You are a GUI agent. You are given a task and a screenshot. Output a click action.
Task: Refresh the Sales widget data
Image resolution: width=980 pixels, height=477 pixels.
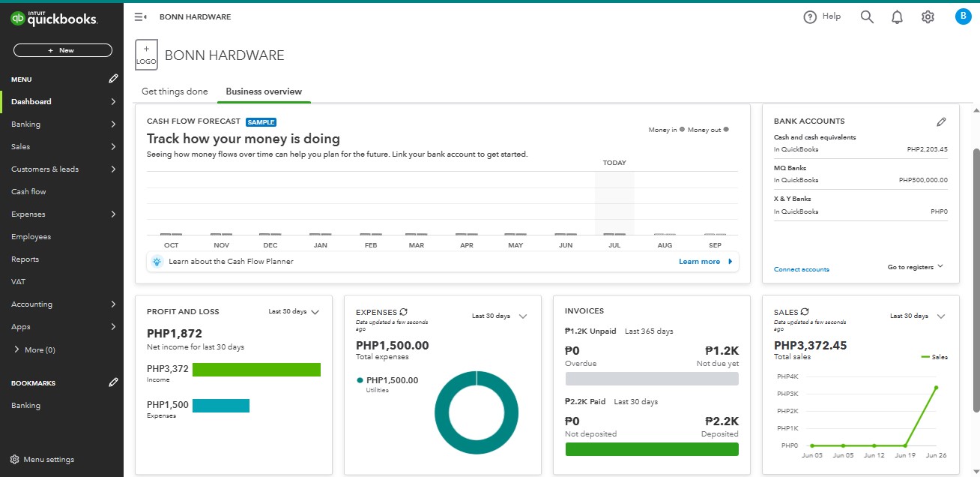click(805, 312)
